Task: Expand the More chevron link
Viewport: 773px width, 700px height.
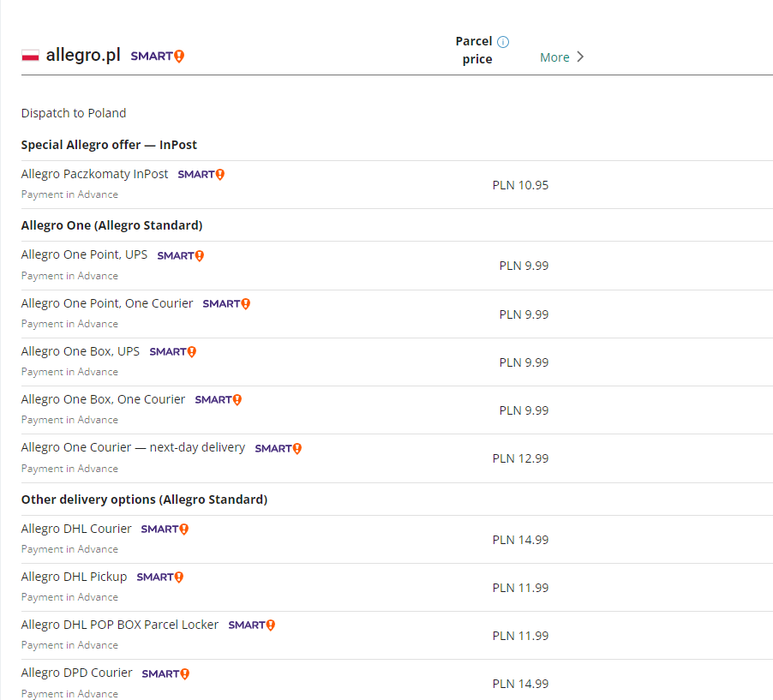Action: point(562,57)
